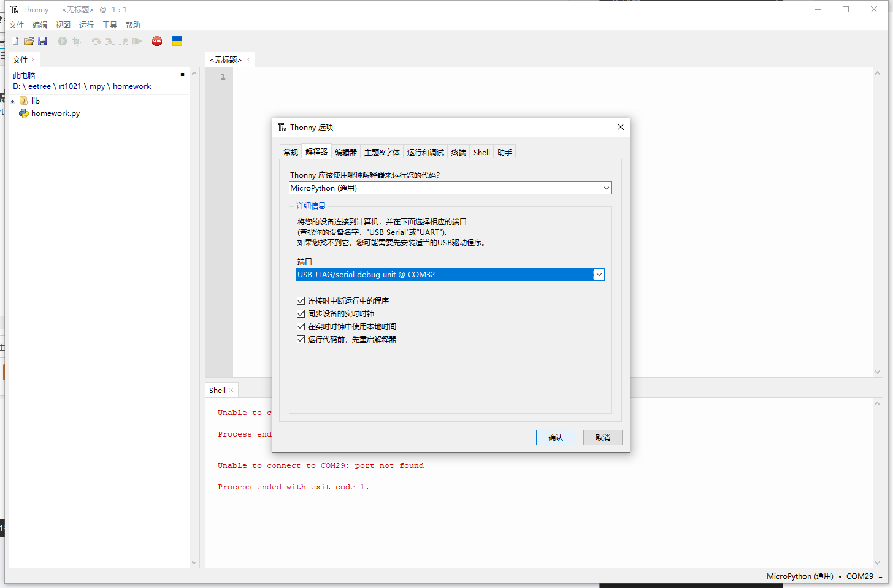Click the Shell panel tab label
The image size is (893, 588).
(x=217, y=390)
